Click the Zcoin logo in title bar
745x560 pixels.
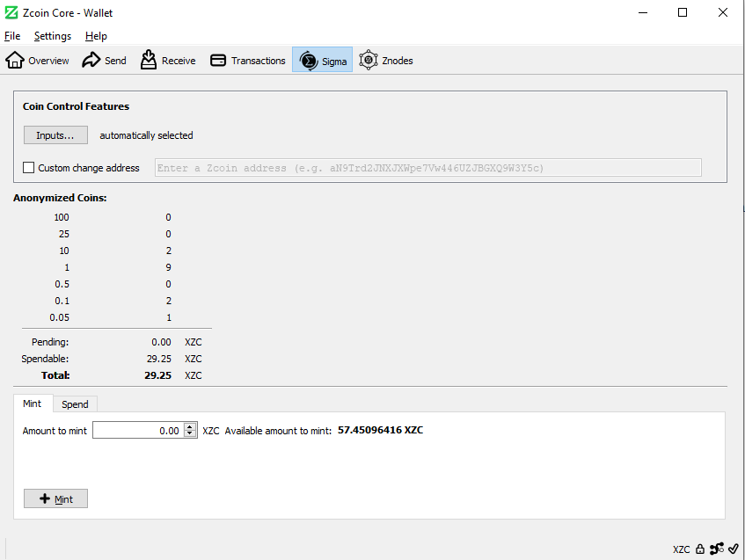(11, 13)
